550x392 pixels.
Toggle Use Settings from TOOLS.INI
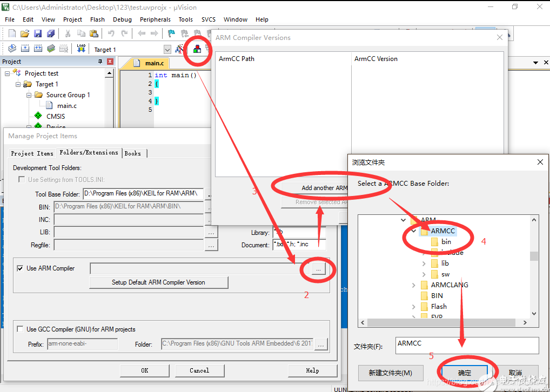[x=22, y=179]
